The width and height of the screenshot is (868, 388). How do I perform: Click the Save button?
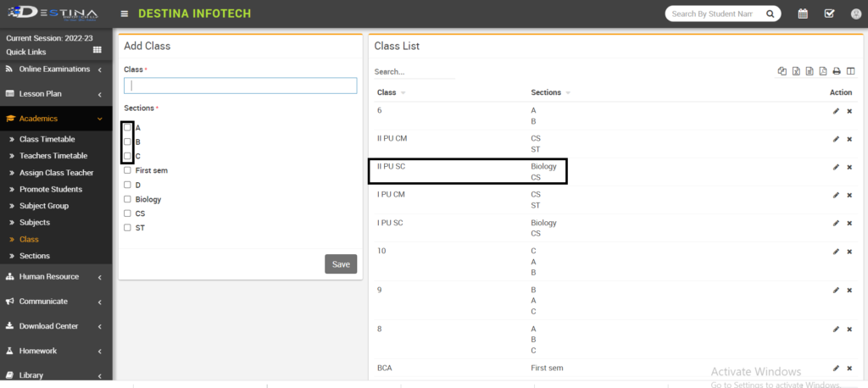click(341, 264)
